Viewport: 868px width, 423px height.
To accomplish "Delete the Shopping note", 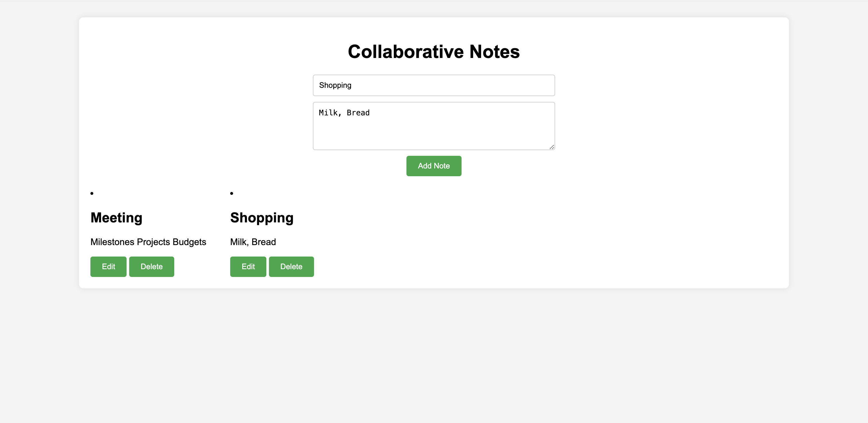I will pyautogui.click(x=291, y=266).
